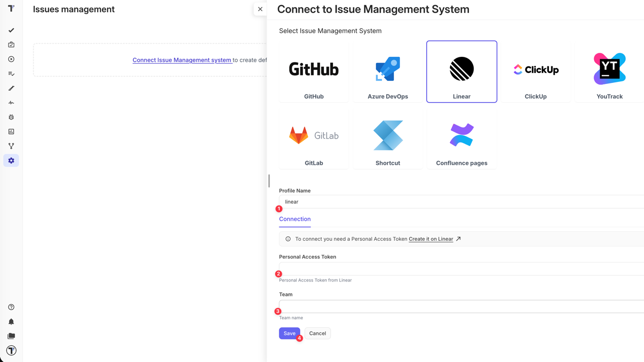Choose the YouTrack card
The height and width of the screenshot is (362, 644).
pyautogui.click(x=610, y=72)
